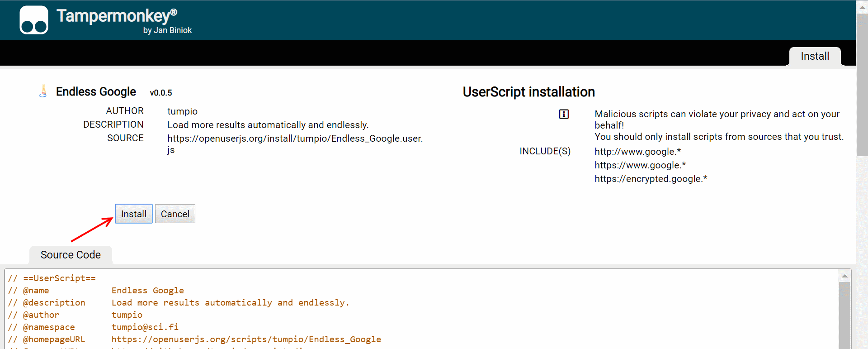
Task: Click the include 'http://www.google.*'
Action: pyautogui.click(x=637, y=152)
